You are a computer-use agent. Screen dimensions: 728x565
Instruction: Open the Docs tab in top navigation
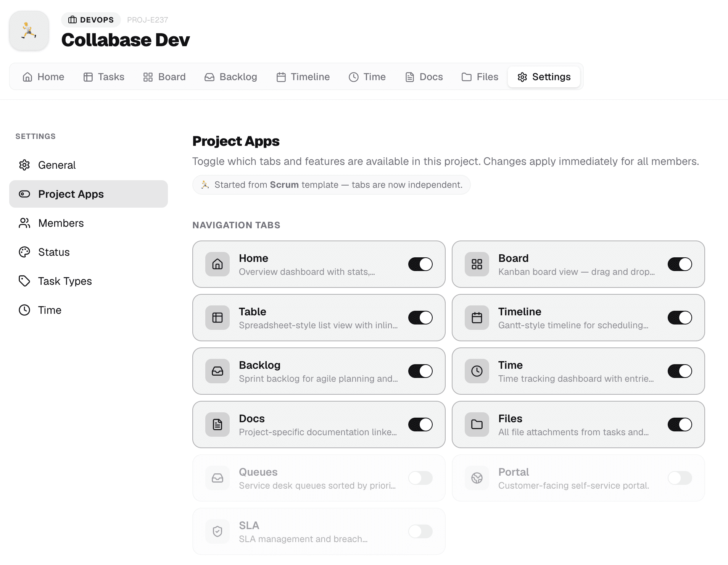click(424, 77)
